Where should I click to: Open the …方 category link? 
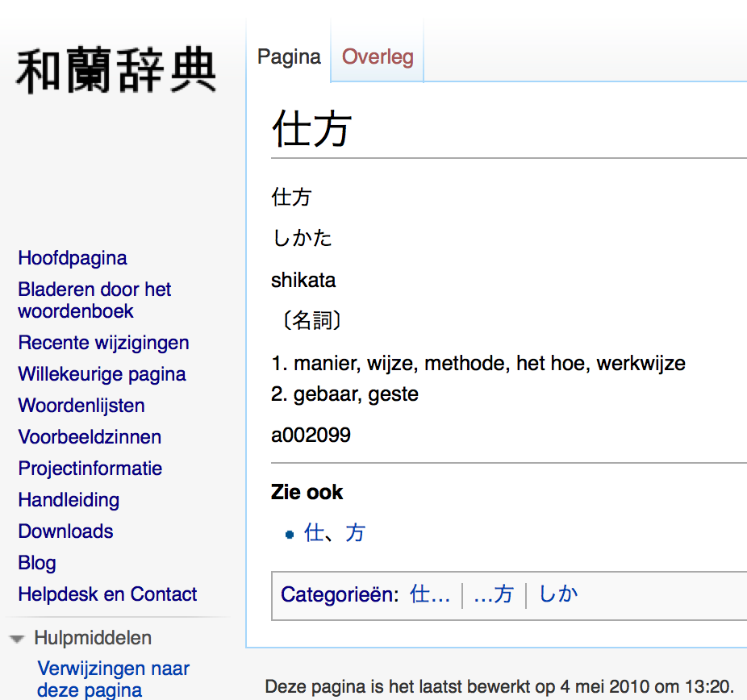[494, 594]
